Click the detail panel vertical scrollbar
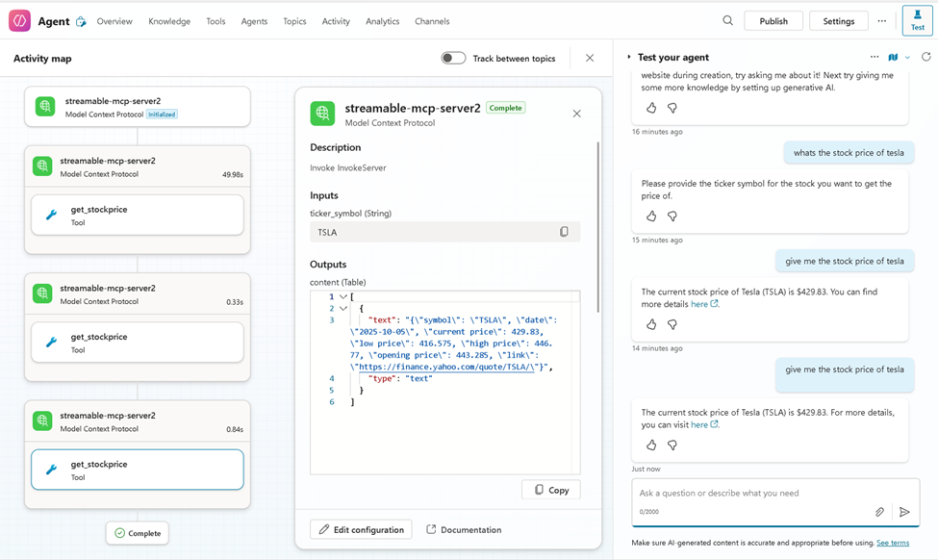The image size is (938, 560). click(598, 226)
